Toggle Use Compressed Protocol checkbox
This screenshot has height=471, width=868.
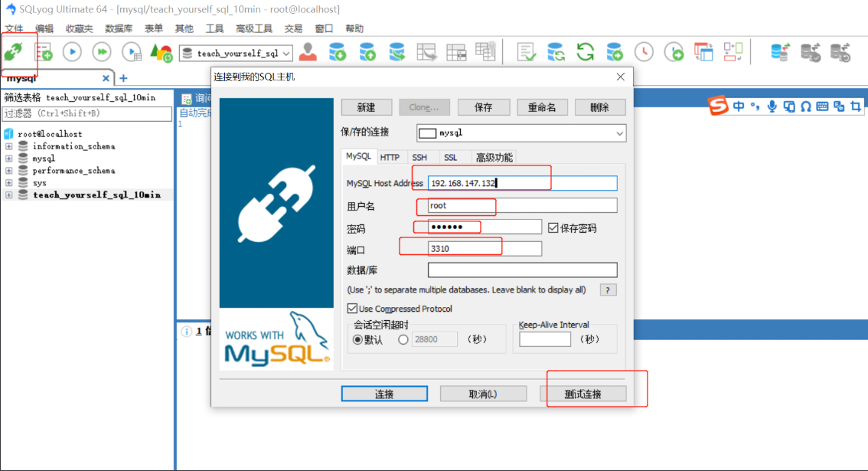coord(352,308)
